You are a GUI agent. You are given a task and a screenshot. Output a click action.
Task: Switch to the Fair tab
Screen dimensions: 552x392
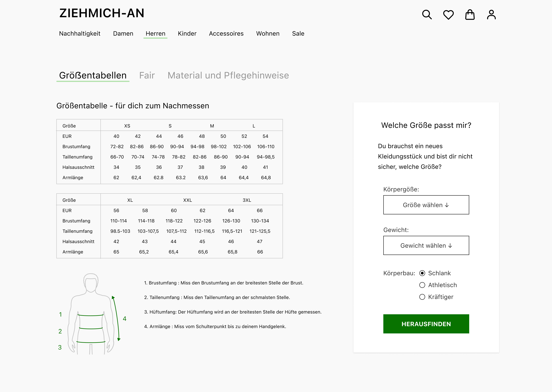click(x=147, y=76)
